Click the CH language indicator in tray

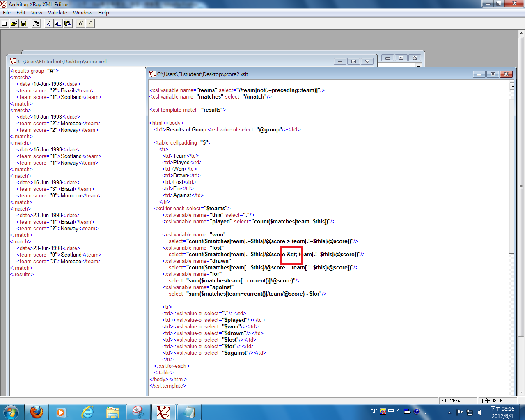pyautogui.click(x=374, y=411)
